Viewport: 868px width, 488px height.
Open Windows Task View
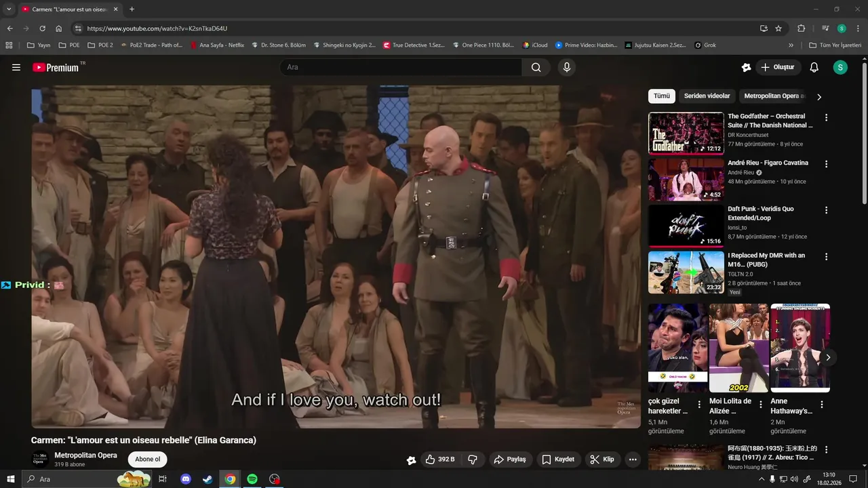tap(163, 479)
